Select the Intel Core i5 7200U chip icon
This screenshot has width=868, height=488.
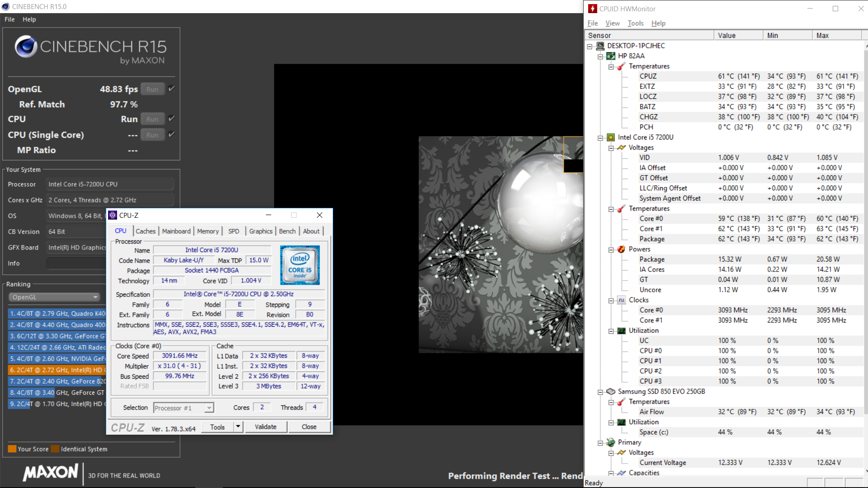[x=611, y=137]
